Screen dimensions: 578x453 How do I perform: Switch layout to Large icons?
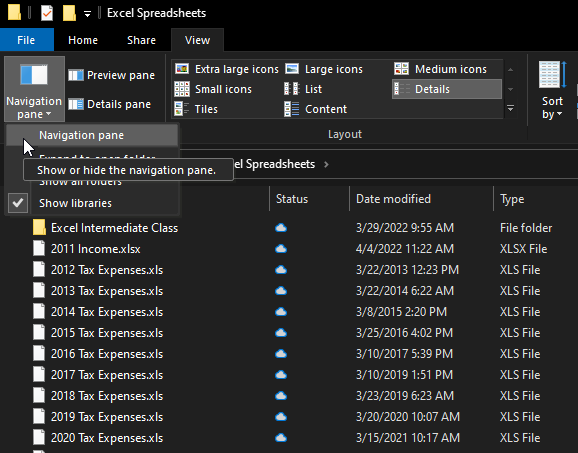point(324,69)
